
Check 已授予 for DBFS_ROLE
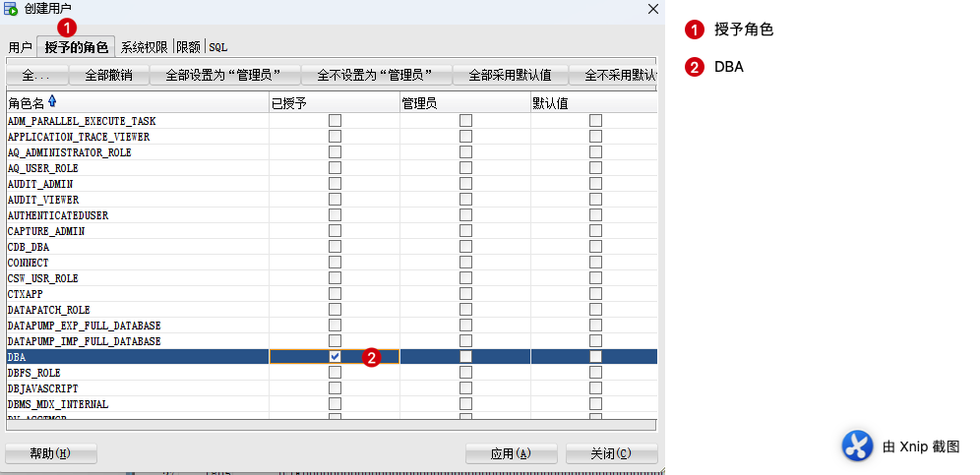335,372
